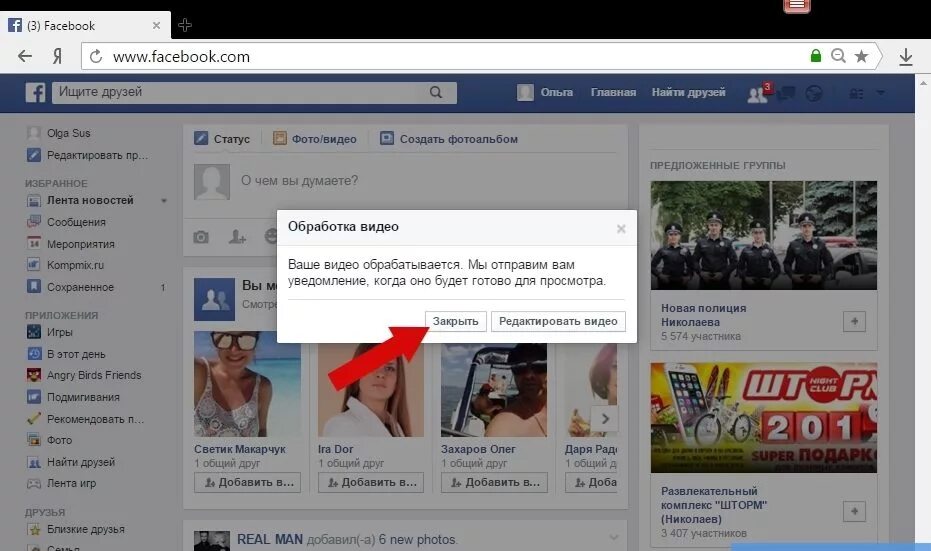The width and height of the screenshot is (931, 551).
Task: Open Подмигивания in sidebar
Action: coord(83,397)
